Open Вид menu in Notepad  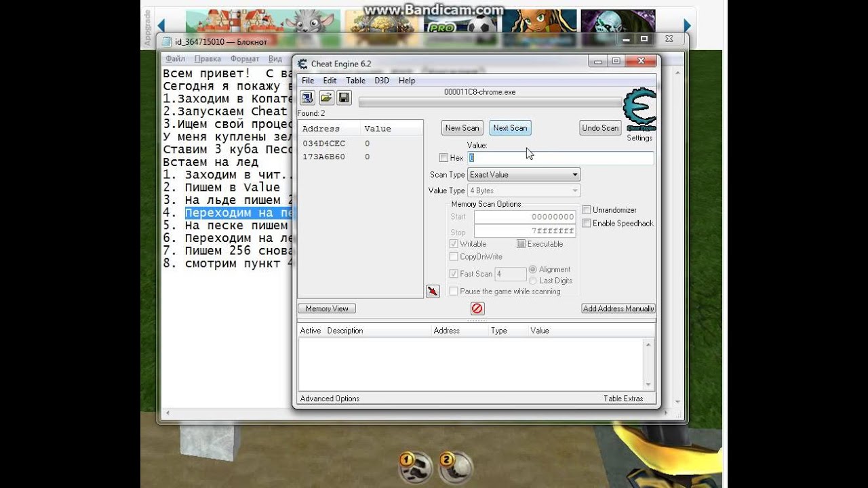click(x=275, y=59)
